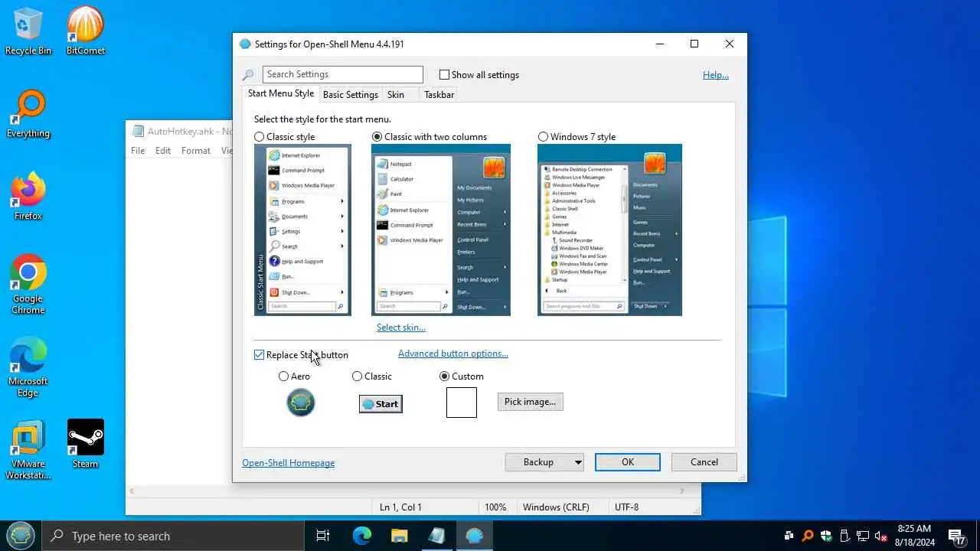The image size is (980, 551).
Task: Open File Explorer from the taskbar
Action: 400,536
